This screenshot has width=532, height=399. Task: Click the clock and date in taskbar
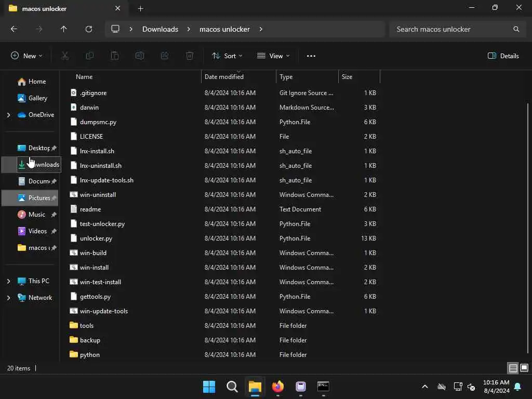[496, 387]
